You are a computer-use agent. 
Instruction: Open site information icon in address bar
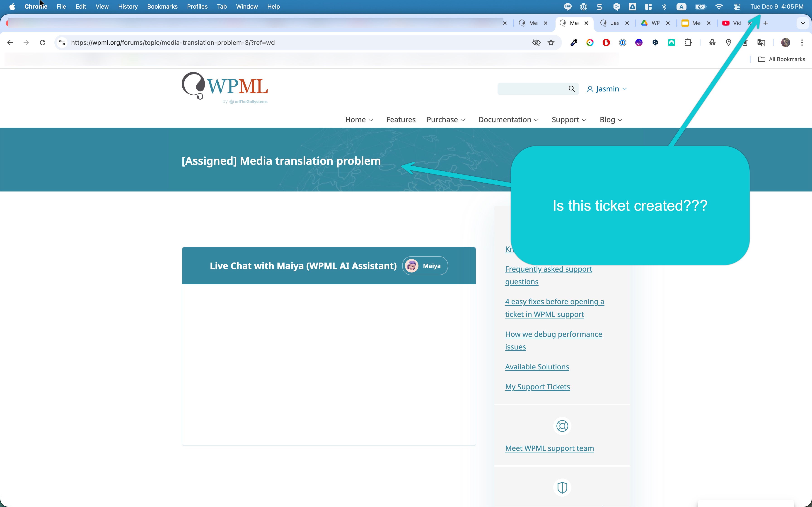62,43
